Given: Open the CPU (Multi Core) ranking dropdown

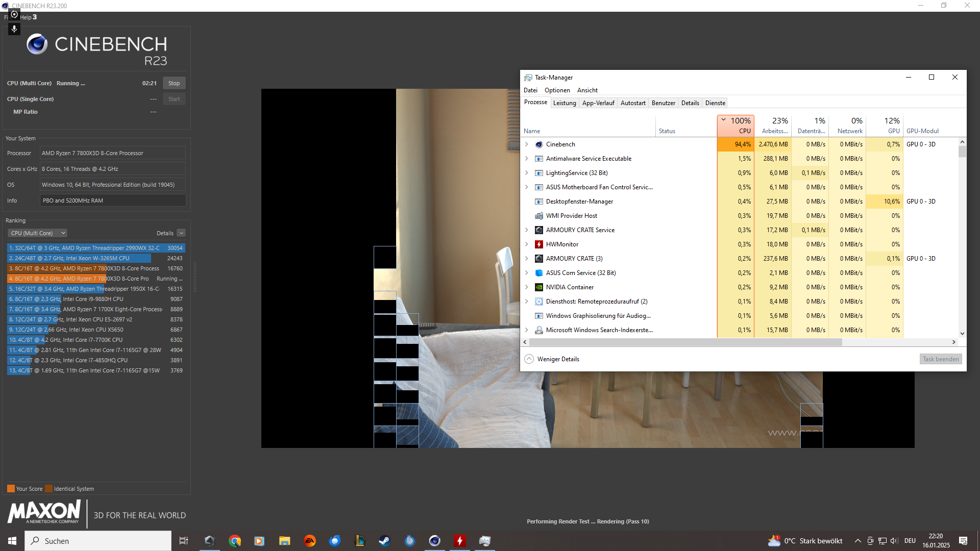Looking at the screenshot, I should [x=38, y=233].
